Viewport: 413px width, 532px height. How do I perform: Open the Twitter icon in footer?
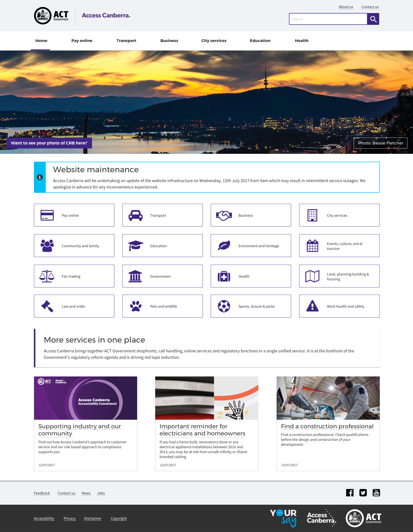tap(363, 493)
